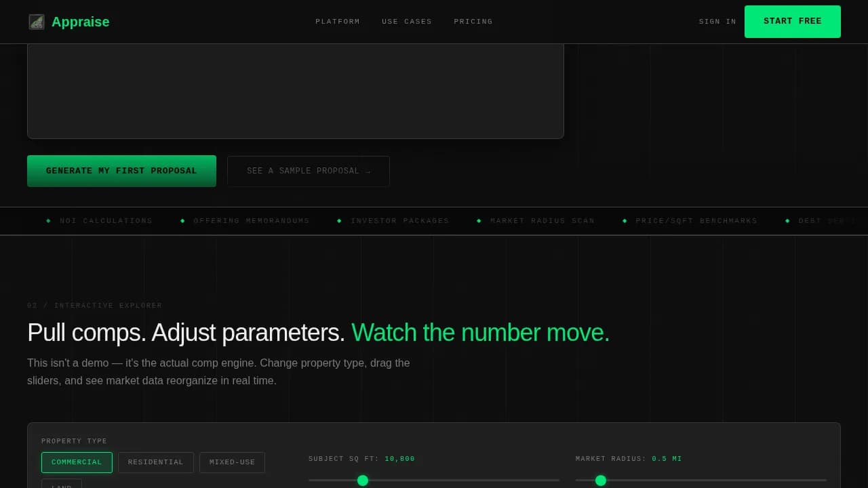Select the RESIDENTIAL property type
The height and width of the screenshot is (488, 868).
[x=156, y=462]
